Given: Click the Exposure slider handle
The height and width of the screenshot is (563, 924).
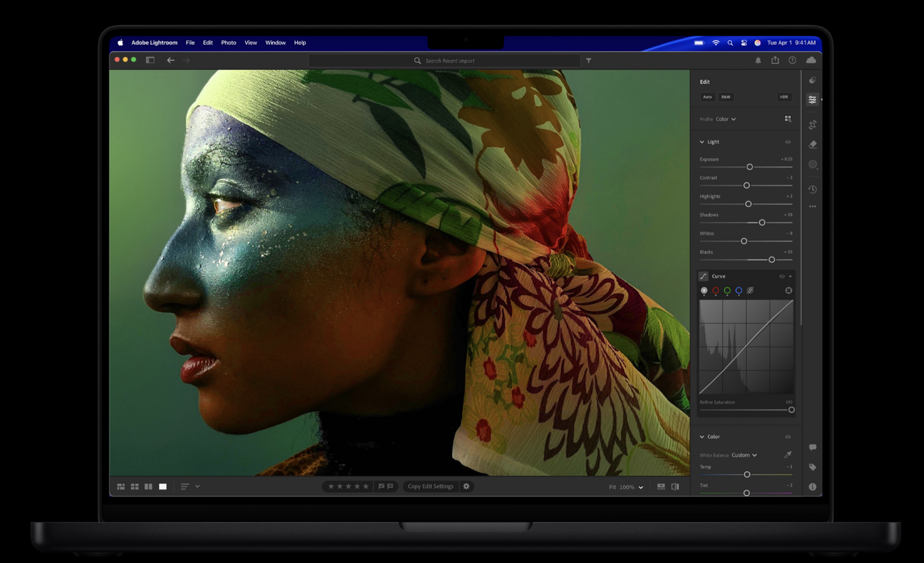Looking at the screenshot, I should pyautogui.click(x=750, y=167).
